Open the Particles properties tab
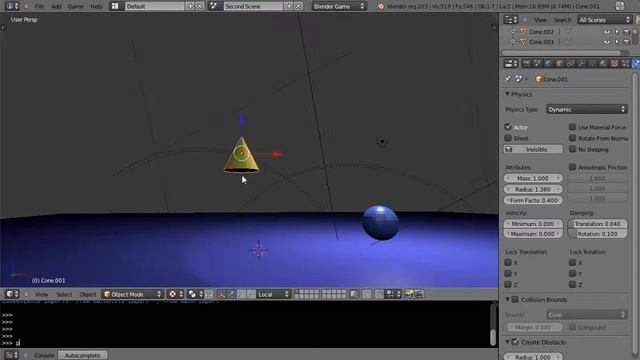 point(626,63)
